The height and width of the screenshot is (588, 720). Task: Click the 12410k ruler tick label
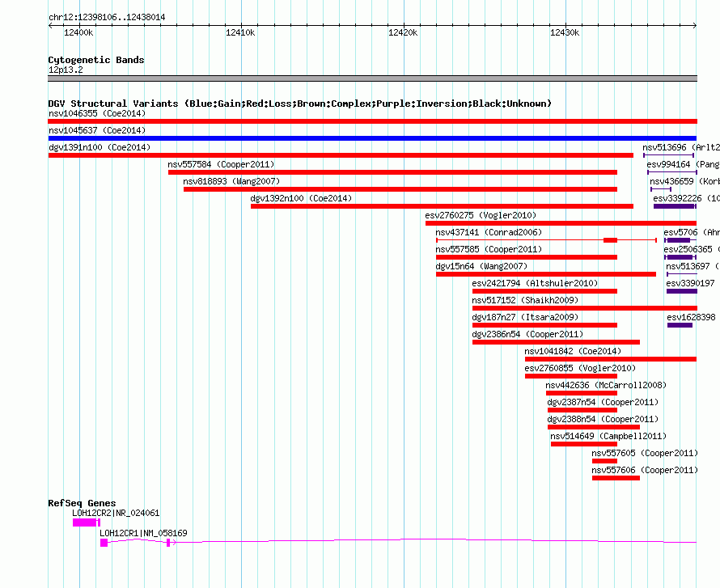[x=240, y=32]
